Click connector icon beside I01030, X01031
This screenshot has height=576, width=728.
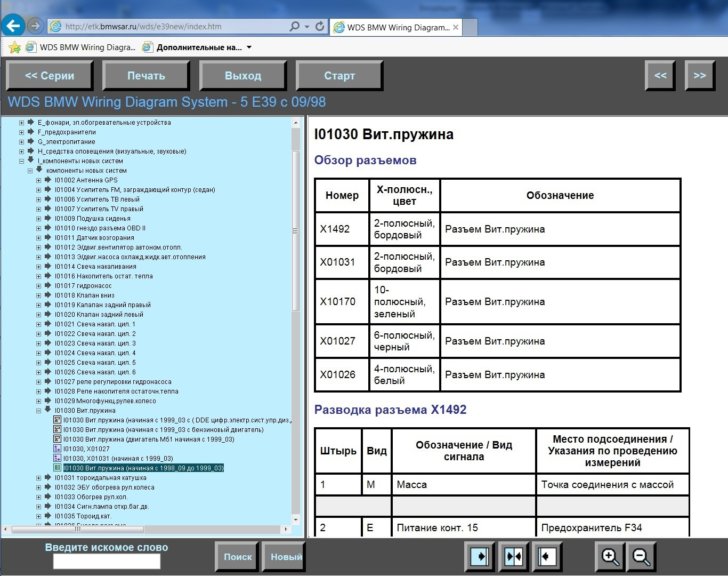(57, 458)
